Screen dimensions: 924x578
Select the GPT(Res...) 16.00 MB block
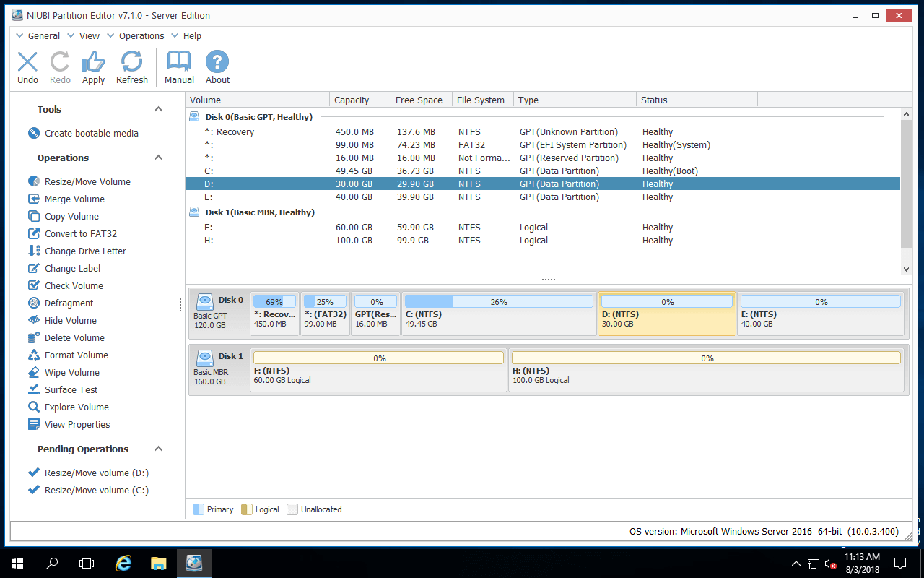(376, 314)
